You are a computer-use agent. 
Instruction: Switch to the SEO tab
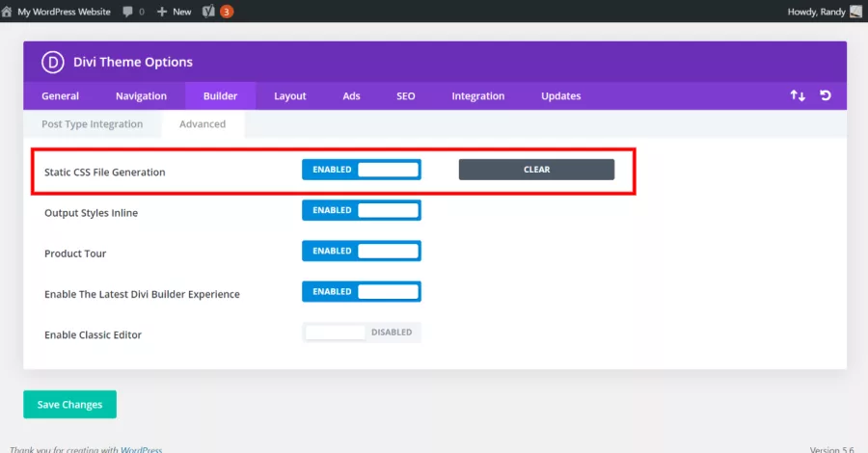click(x=406, y=95)
